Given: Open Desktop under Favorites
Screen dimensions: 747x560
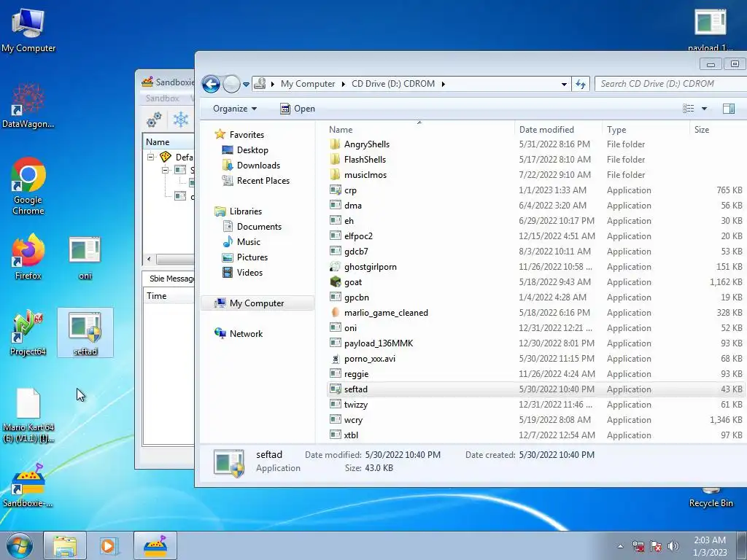Looking at the screenshot, I should coord(252,150).
